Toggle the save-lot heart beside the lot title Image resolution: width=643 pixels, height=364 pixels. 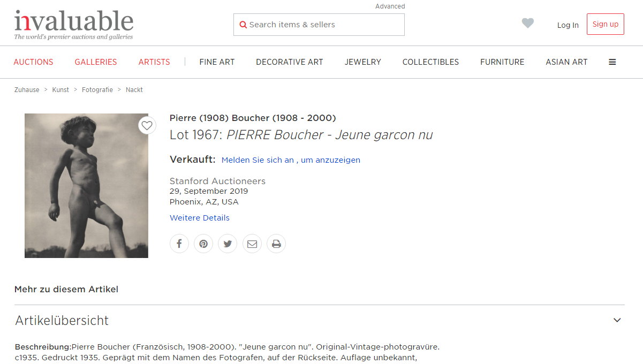tap(147, 126)
